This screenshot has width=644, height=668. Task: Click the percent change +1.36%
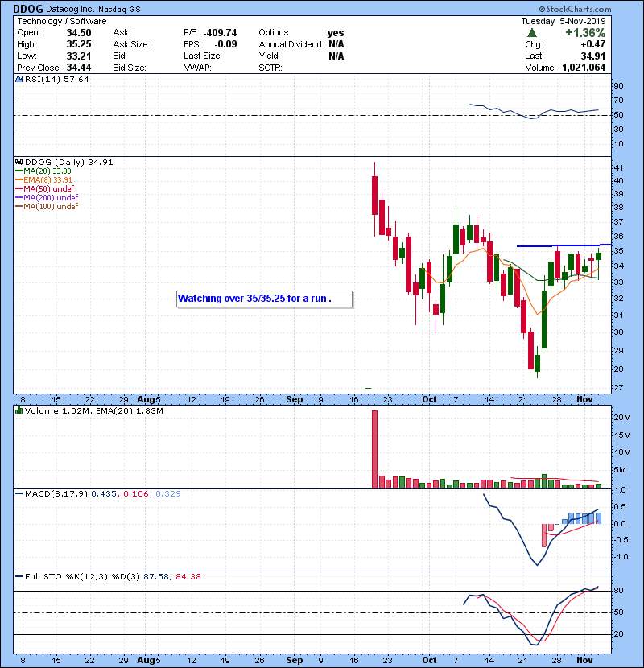tap(585, 33)
